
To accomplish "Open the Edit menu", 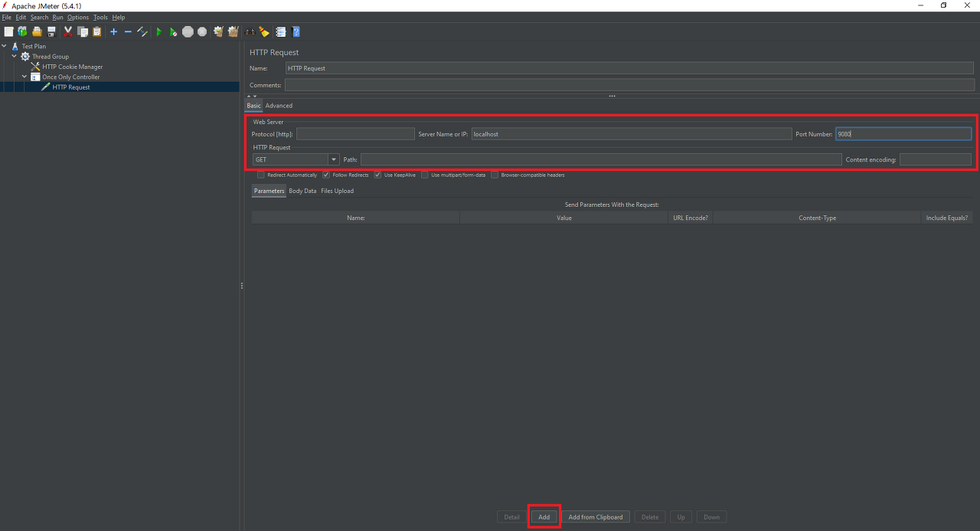I will pos(21,17).
